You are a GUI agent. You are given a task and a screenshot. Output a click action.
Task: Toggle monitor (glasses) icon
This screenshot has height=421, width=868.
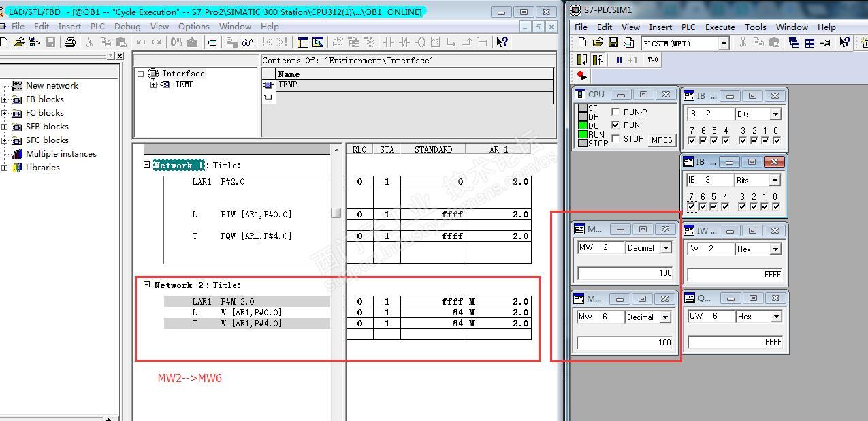247,42
